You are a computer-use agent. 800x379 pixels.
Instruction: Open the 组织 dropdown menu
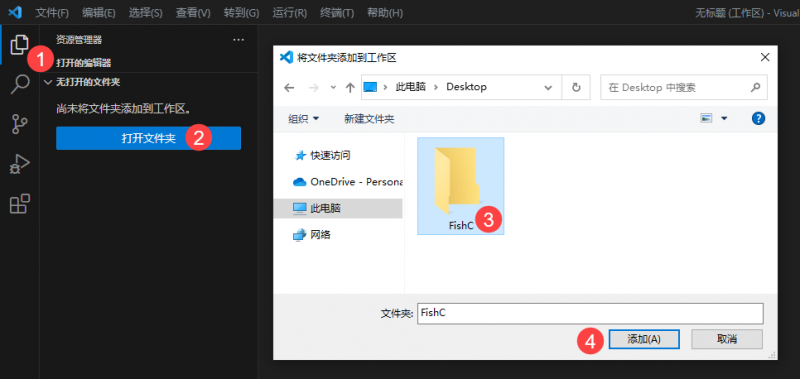304,119
